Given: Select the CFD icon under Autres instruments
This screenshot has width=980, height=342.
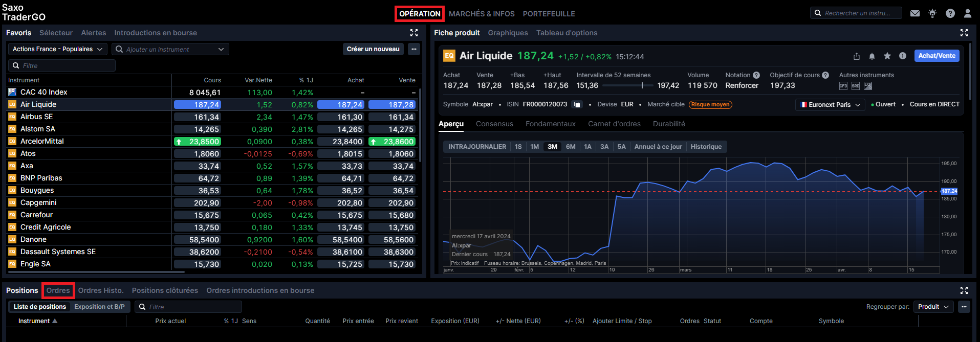Looking at the screenshot, I should point(843,86).
